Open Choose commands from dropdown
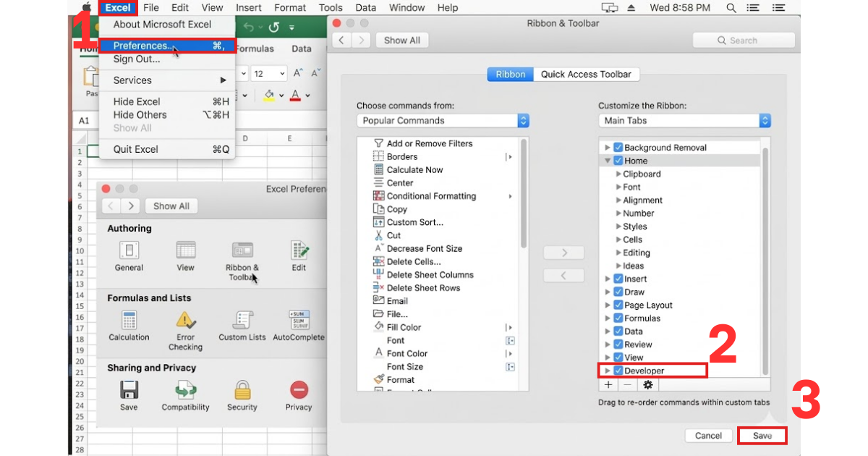 pos(443,121)
